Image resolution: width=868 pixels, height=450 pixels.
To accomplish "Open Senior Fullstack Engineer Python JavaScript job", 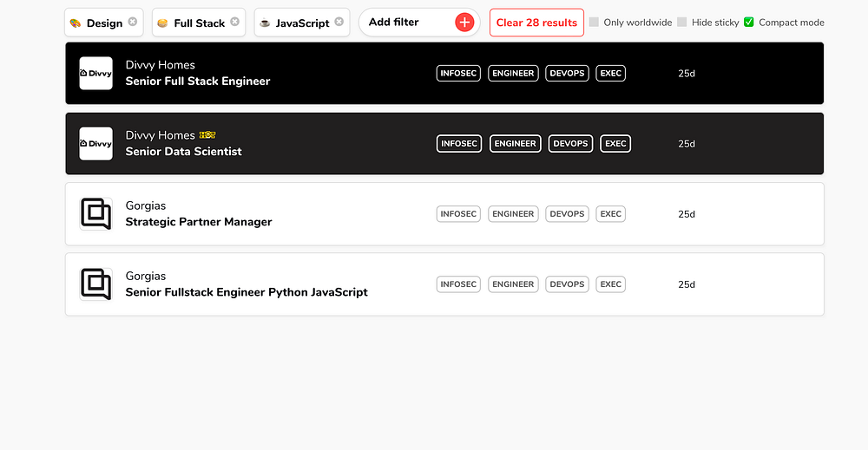I will 247,292.
